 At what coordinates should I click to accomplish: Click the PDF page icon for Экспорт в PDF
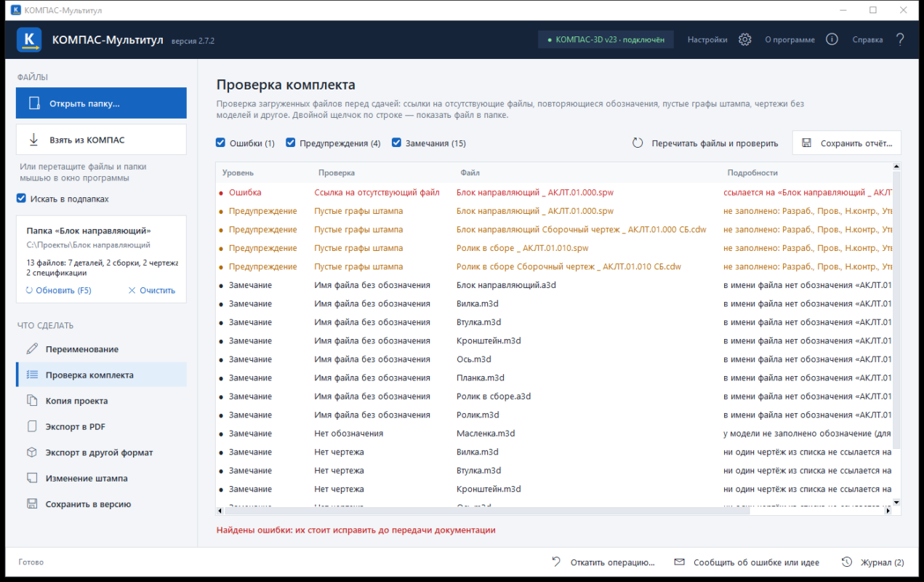pyautogui.click(x=32, y=426)
